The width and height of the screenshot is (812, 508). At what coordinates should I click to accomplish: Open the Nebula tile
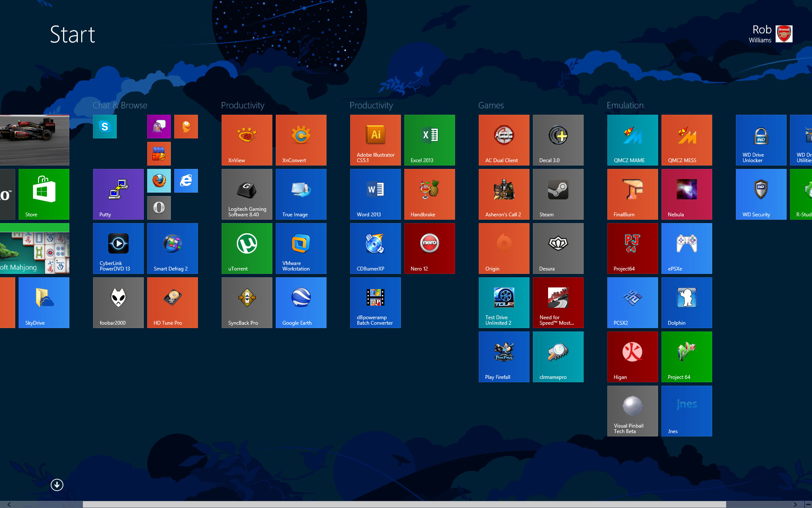pos(687,194)
